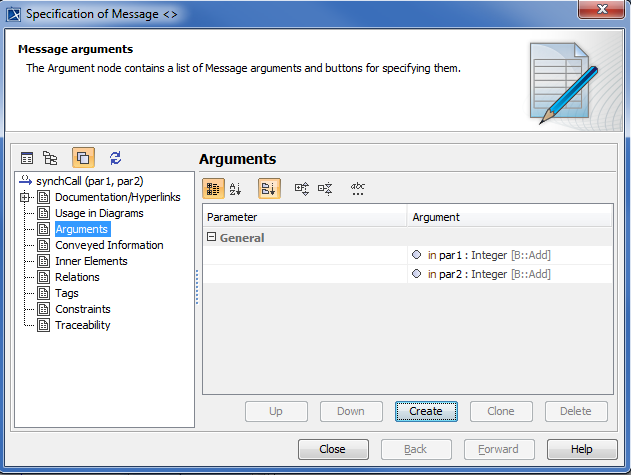Click the Down button

pos(351,411)
